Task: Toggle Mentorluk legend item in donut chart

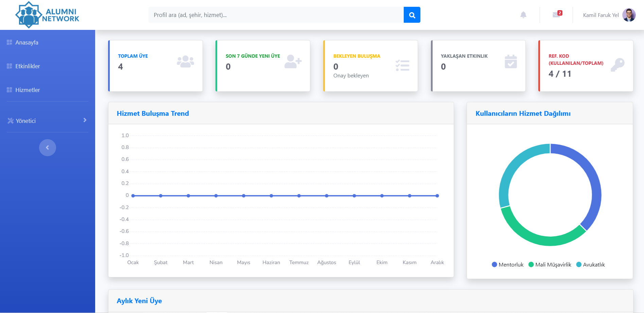Action: point(508,265)
